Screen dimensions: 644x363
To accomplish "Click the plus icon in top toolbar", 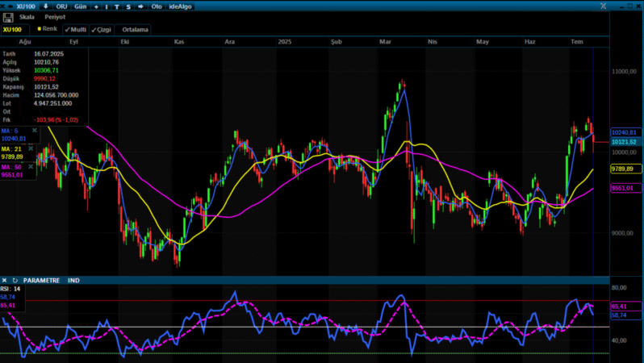I will coord(96,6).
